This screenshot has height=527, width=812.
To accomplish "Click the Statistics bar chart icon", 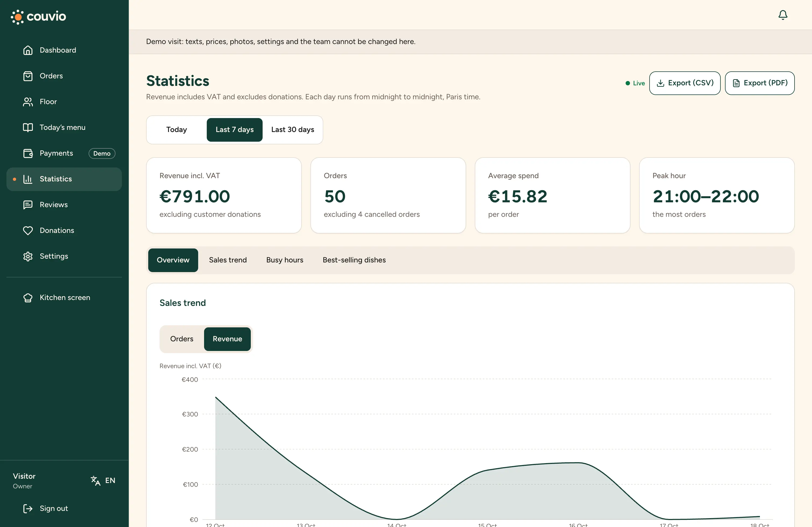I will (x=28, y=179).
